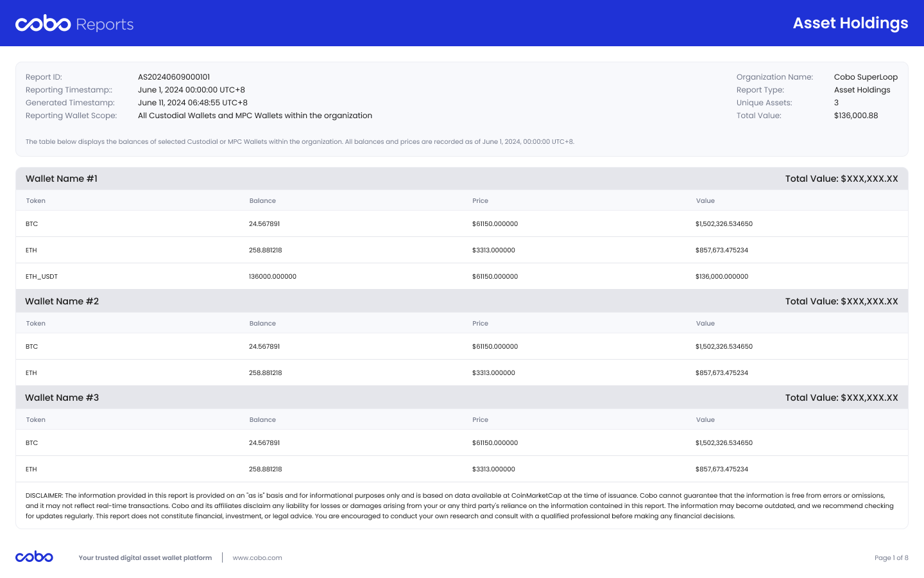Image resolution: width=924 pixels, height=578 pixels.
Task: Click ETH token in Wallet Name #3
Action: (31, 469)
